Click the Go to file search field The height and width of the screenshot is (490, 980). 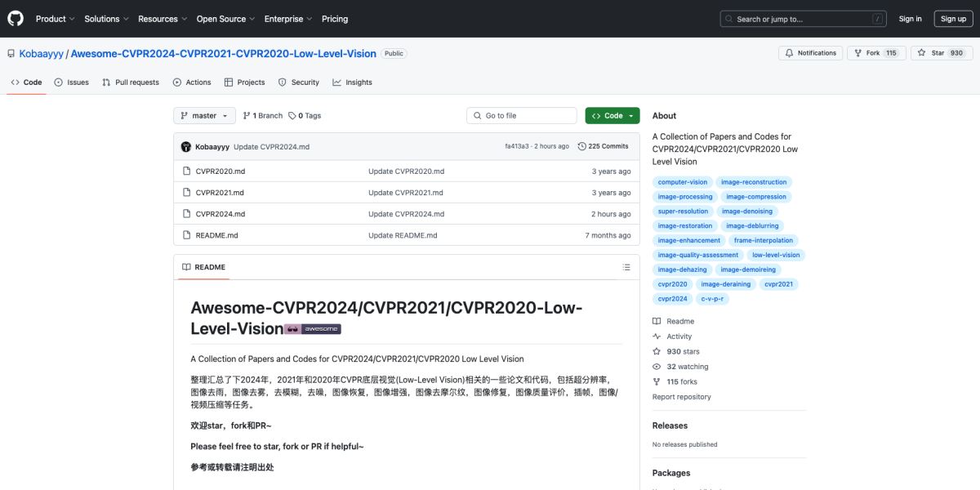[x=521, y=115]
